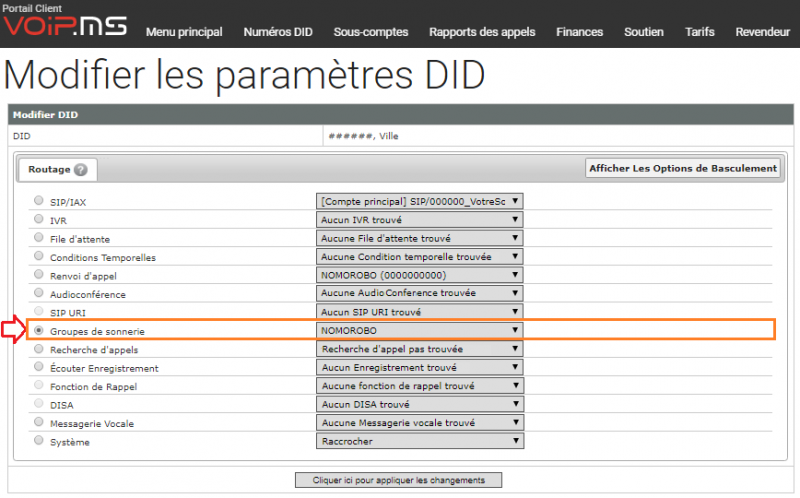
Task: Expand the Système Raccrocher dropdown
Action: pos(420,441)
